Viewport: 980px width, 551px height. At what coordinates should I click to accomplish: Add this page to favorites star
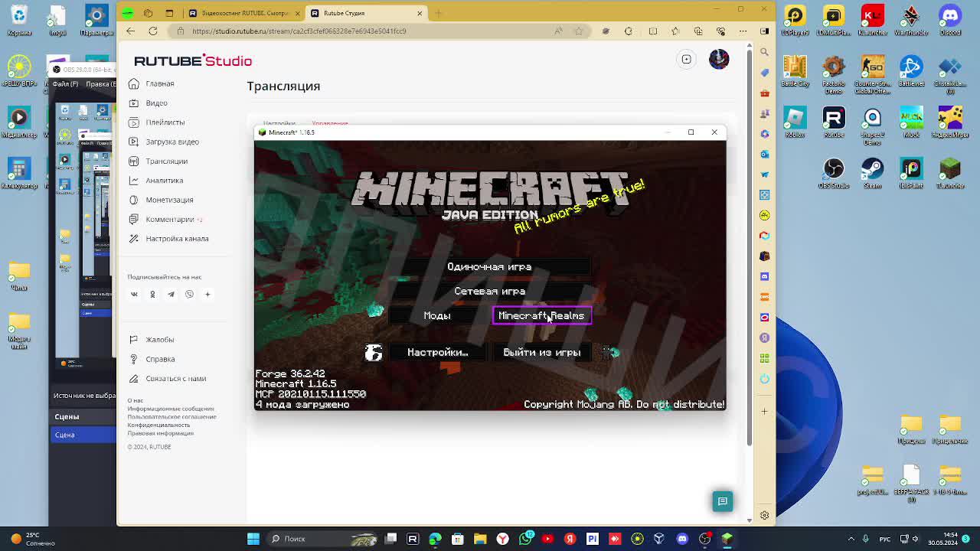coord(579,31)
